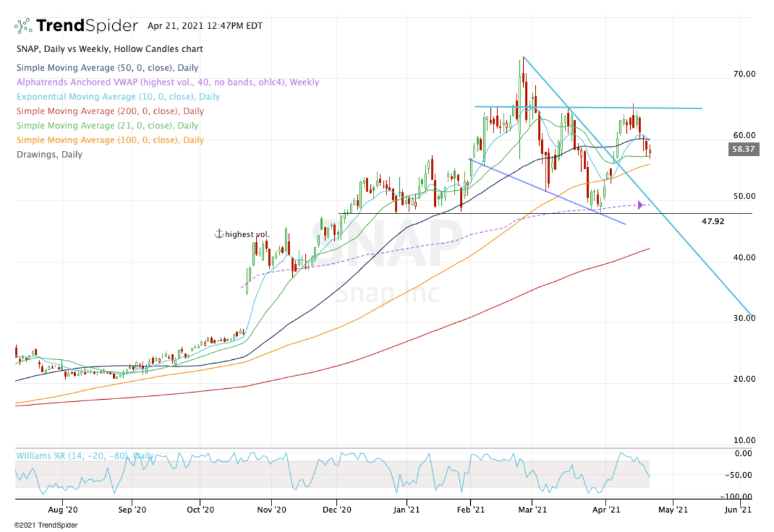The width and height of the screenshot is (774, 532).
Task: Click the 10.00 price axis label
Action: pyautogui.click(x=744, y=440)
